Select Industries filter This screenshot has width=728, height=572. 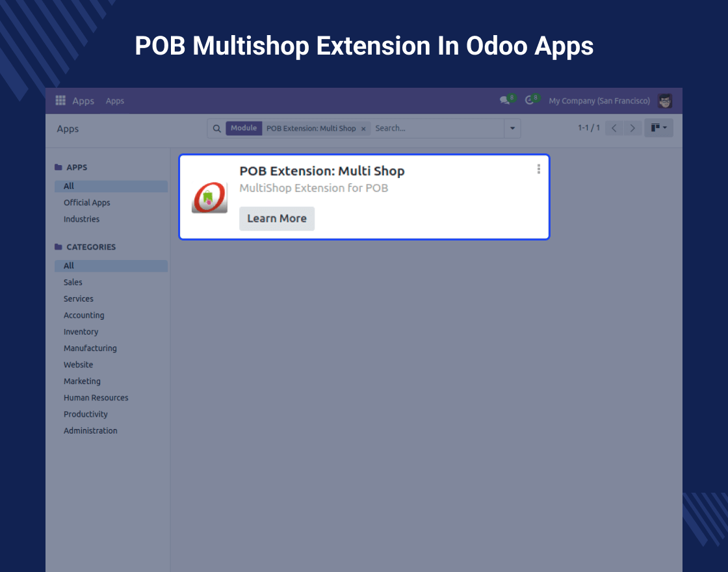point(81,219)
